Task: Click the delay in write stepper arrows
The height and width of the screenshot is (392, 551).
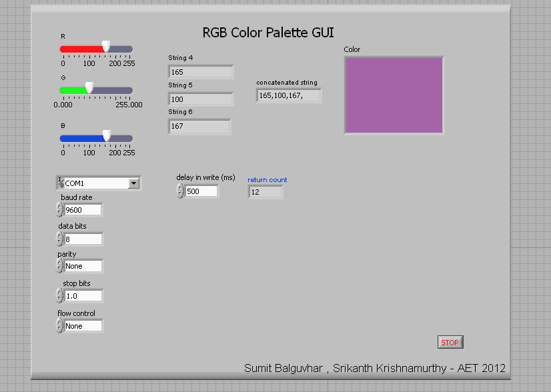Action: [180, 191]
